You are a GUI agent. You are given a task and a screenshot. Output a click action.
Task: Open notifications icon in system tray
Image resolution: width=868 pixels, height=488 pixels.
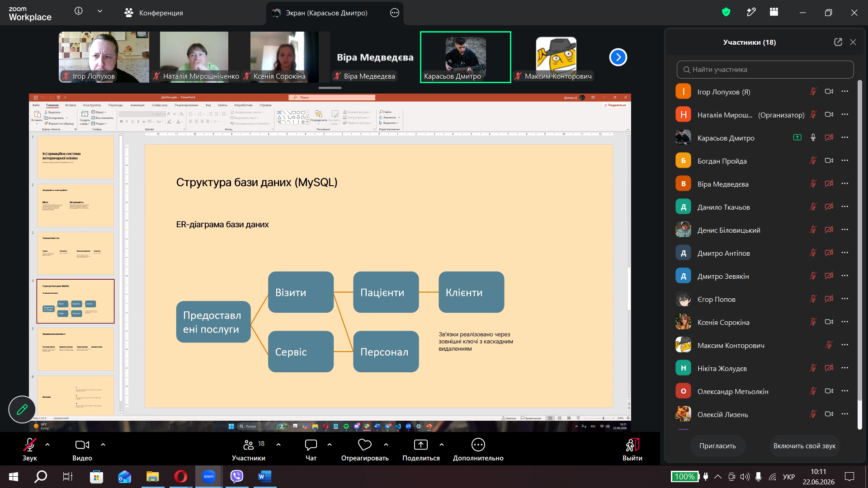849,477
